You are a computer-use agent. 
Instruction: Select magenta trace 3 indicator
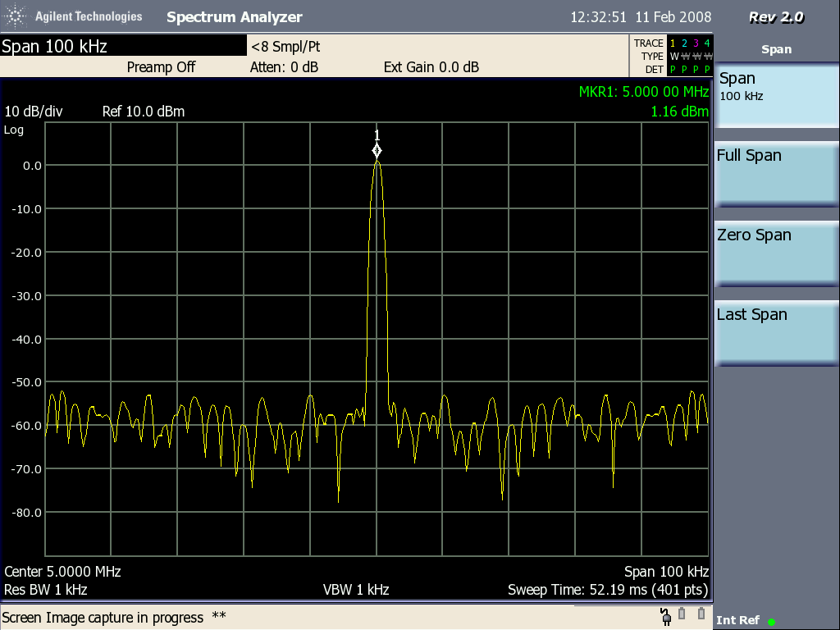click(696, 43)
